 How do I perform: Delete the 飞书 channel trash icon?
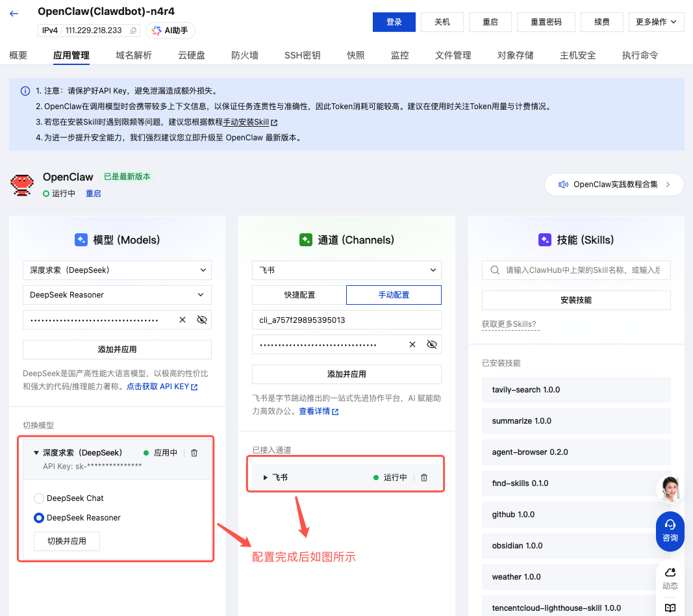click(x=424, y=478)
